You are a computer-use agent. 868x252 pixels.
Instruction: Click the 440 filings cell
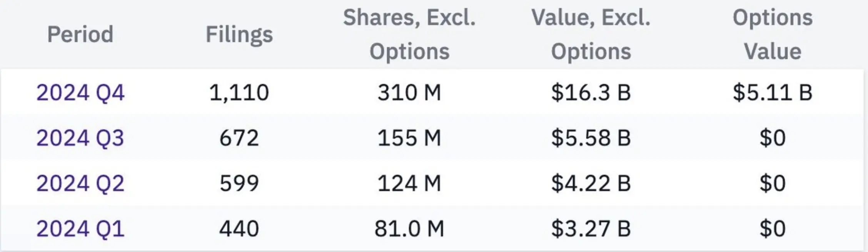pyautogui.click(x=239, y=229)
